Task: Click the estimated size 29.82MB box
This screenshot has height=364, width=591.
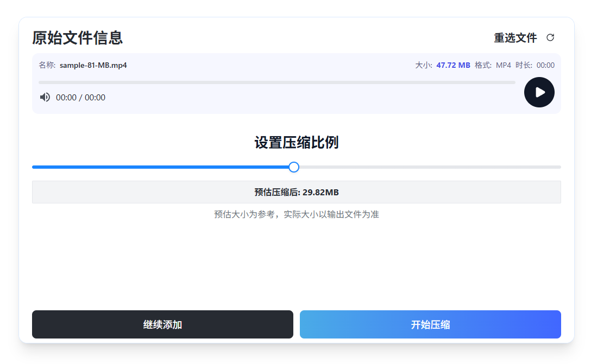Action: point(297,192)
